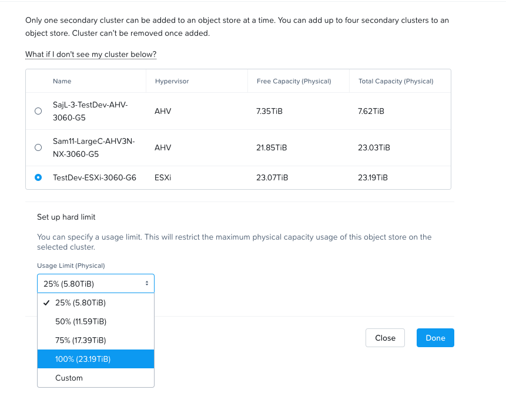This screenshot has height=420, width=506.
Task: Click the 23.03TiB total capacity cell
Action: 373,147
